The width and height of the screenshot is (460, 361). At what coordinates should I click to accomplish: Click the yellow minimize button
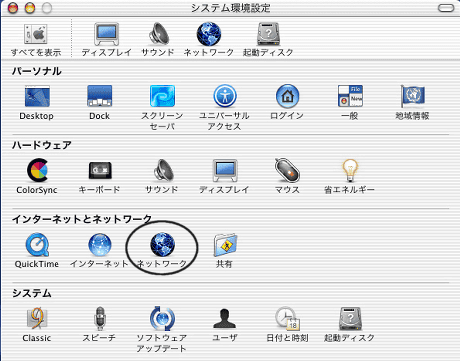click(x=30, y=8)
